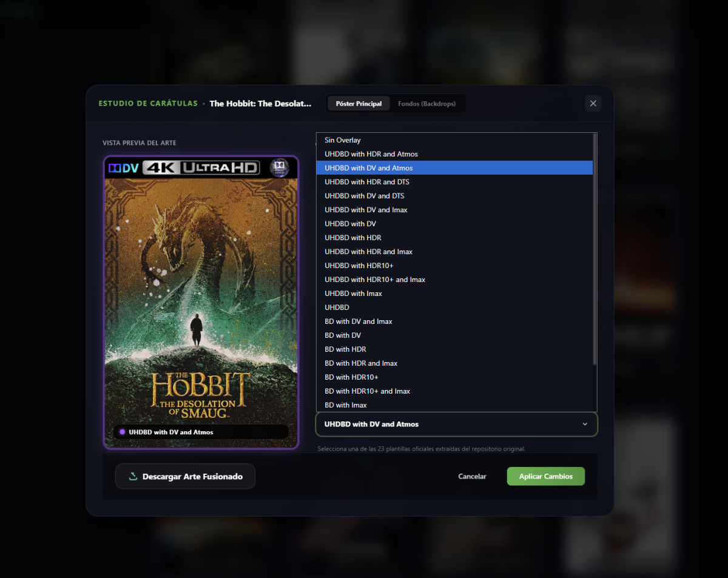Screen dimensions: 728x578
Task: Collapse the overlay template combo box
Action: 456,425
